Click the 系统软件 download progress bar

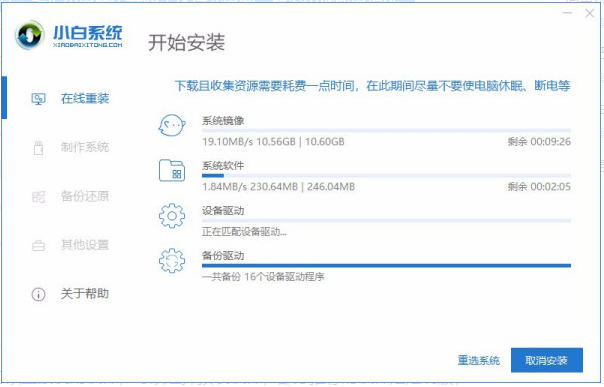tap(386, 176)
